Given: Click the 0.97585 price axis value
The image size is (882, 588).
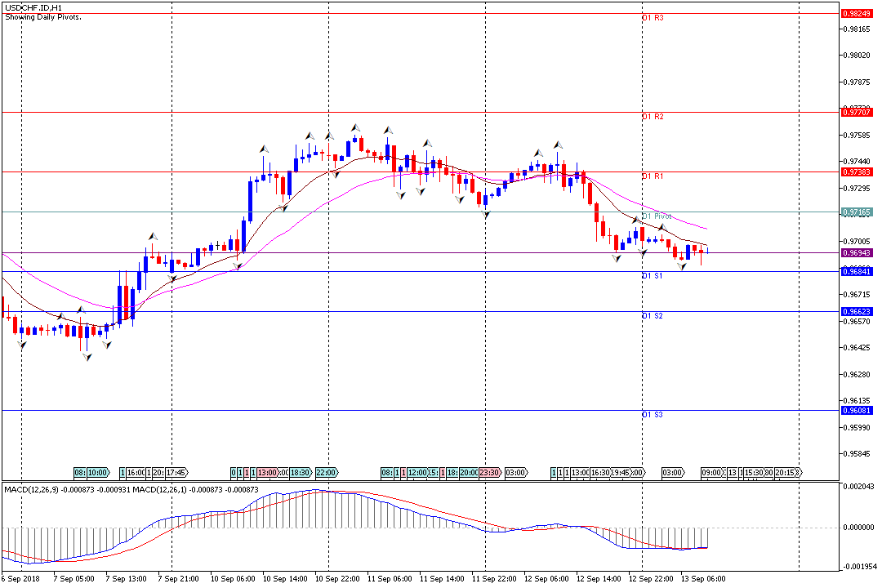Looking at the screenshot, I should pos(857,136).
